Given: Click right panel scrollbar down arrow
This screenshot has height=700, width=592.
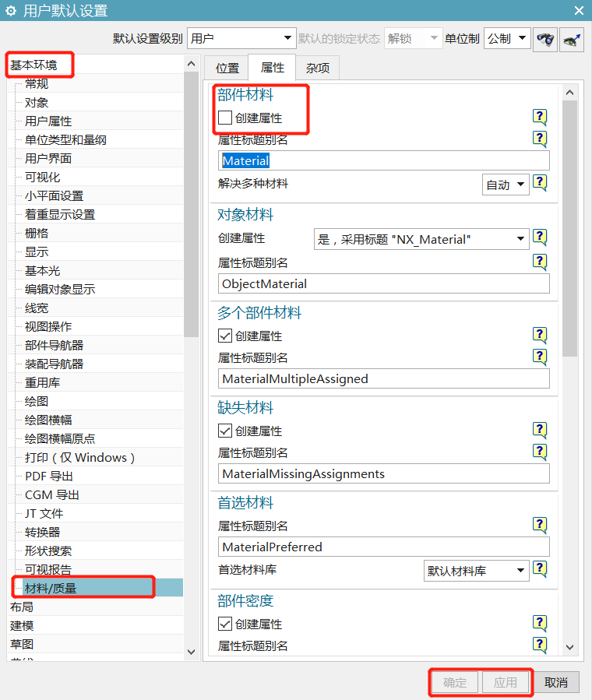Looking at the screenshot, I should click(x=569, y=647).
